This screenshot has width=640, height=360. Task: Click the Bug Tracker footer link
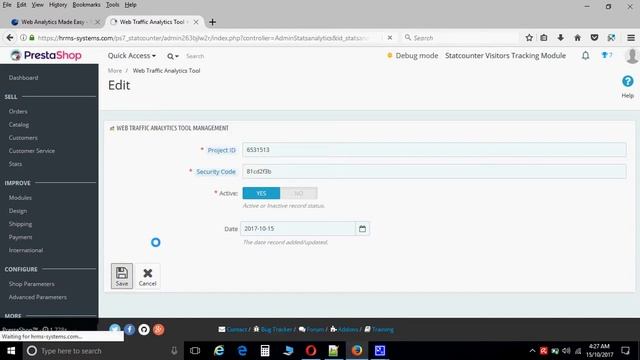click(x=273, y=329)
